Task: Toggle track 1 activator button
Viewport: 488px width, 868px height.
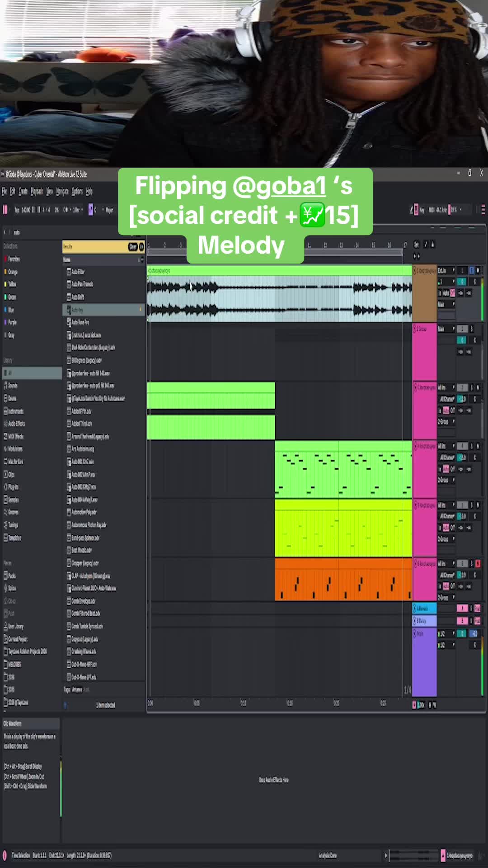Action: pos(462,270)
